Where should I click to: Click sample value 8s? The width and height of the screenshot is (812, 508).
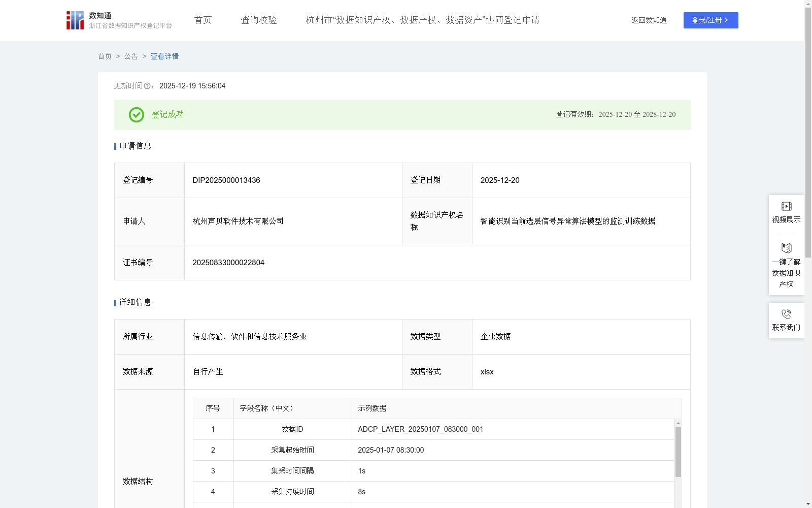pos(362,492)
